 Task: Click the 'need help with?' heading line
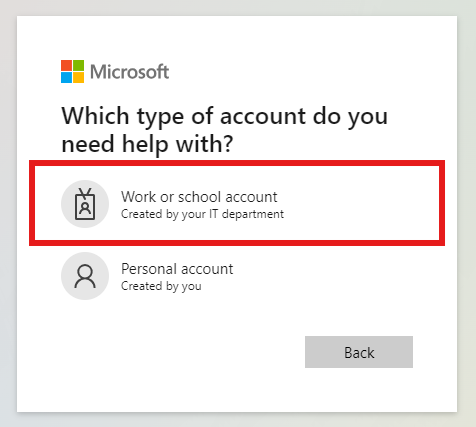point(147,144)
